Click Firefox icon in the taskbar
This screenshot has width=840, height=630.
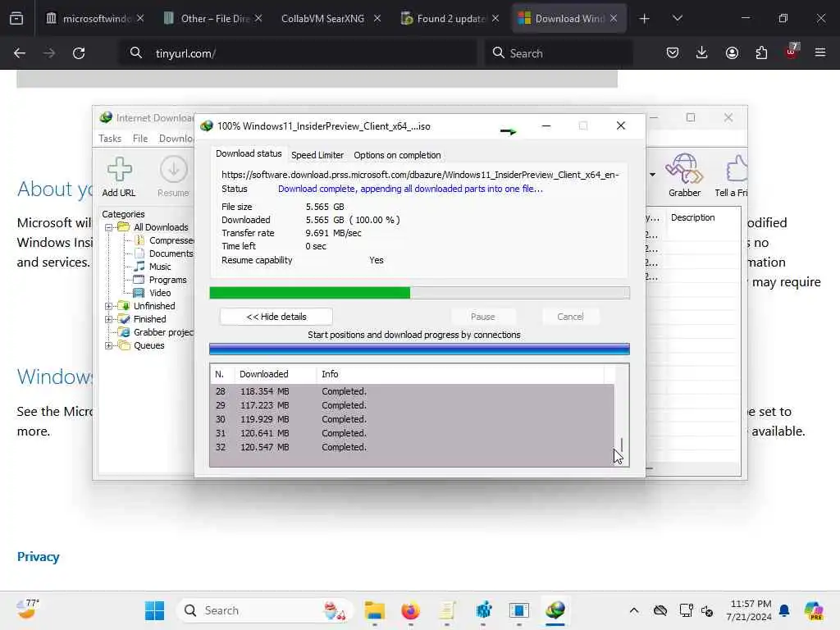pos(410,610)
